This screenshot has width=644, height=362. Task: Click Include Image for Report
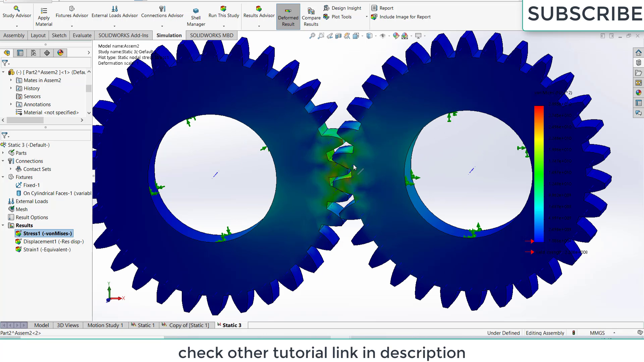(401, 17)
